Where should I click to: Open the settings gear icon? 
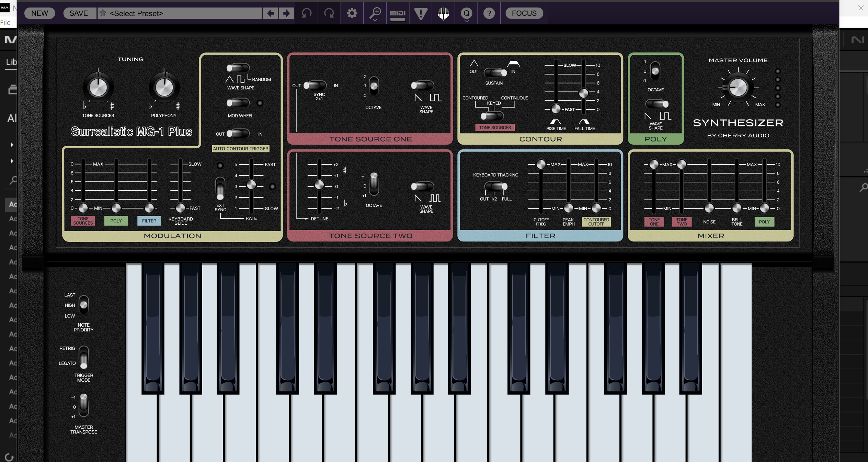(x=352, y=13)
